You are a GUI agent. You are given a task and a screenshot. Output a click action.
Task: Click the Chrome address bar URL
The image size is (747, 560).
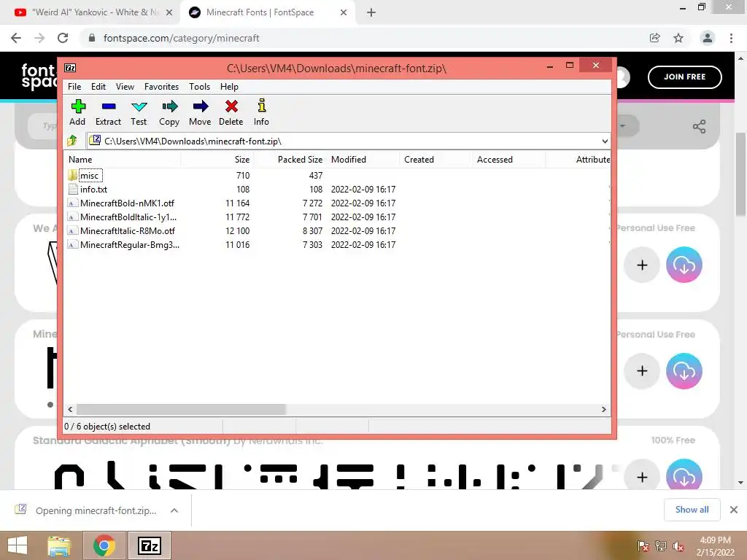click(181, 38)
